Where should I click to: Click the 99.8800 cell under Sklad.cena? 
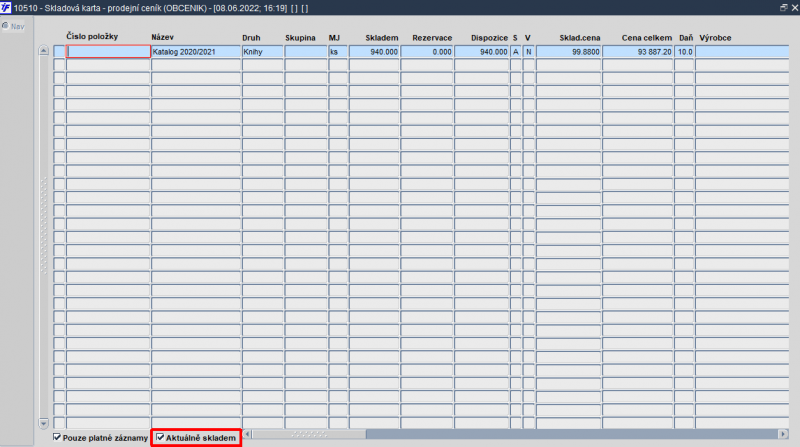pos(568,52)
